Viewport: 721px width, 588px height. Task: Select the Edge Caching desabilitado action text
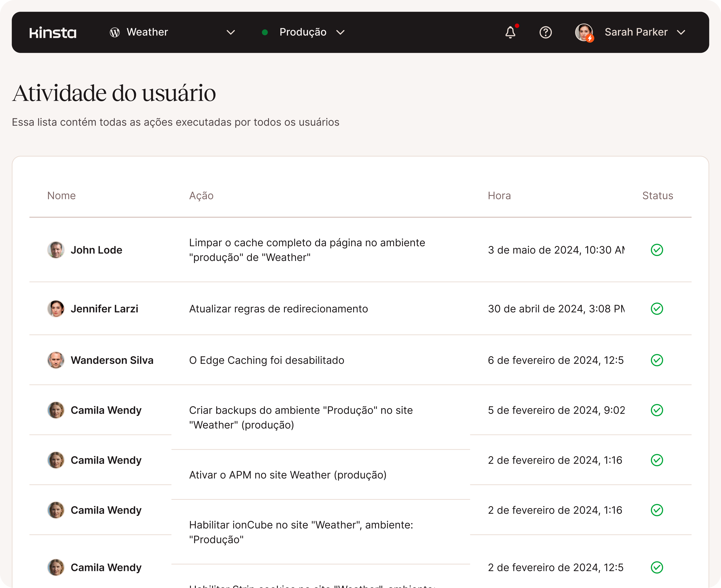(x=266, y=360)
